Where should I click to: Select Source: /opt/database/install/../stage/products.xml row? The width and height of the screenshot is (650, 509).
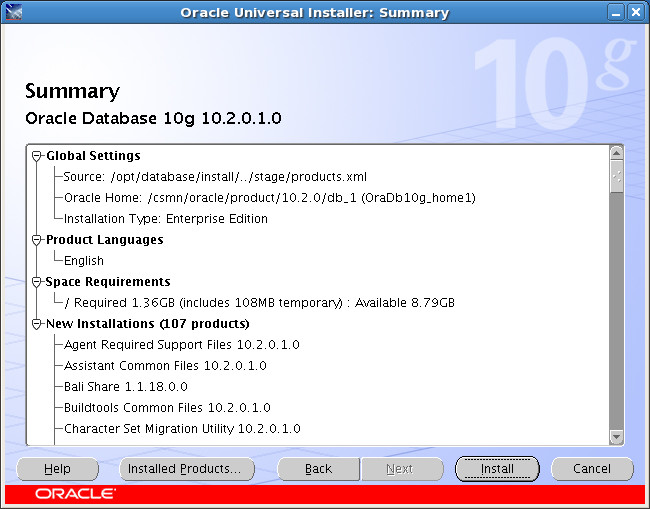(x=215, y=177)
